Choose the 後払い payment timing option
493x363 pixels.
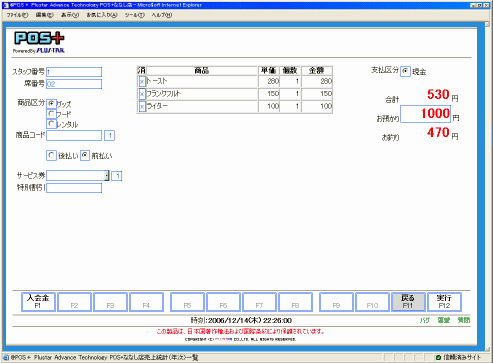coord(51,155)
